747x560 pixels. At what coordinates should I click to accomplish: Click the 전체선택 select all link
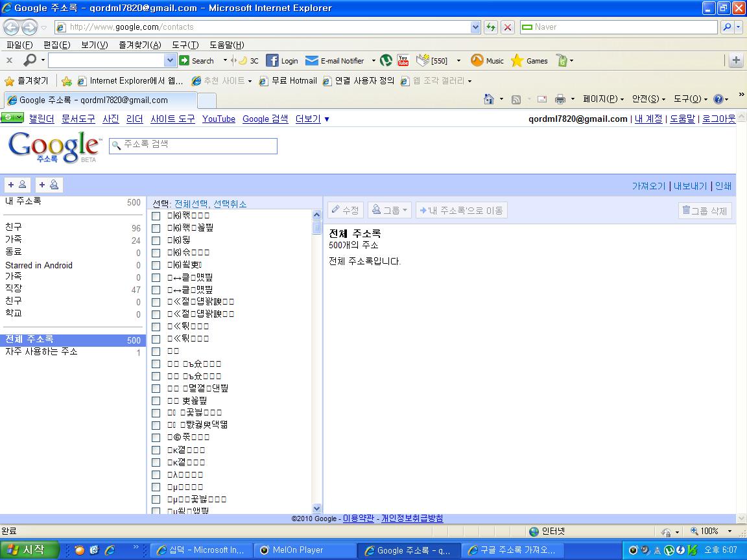[191, 204]
